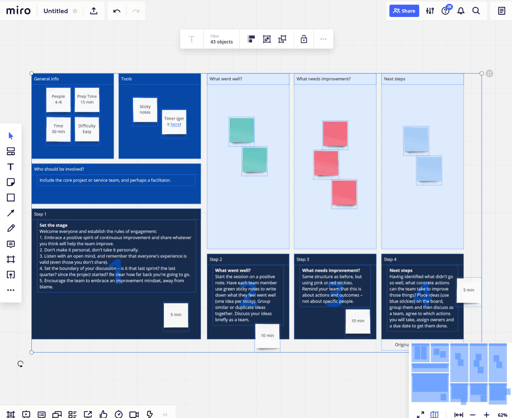Viewport: 512px width, 418px height.
Task: Toggle the minimap icon at bottom right
Action: click(434, 414)
